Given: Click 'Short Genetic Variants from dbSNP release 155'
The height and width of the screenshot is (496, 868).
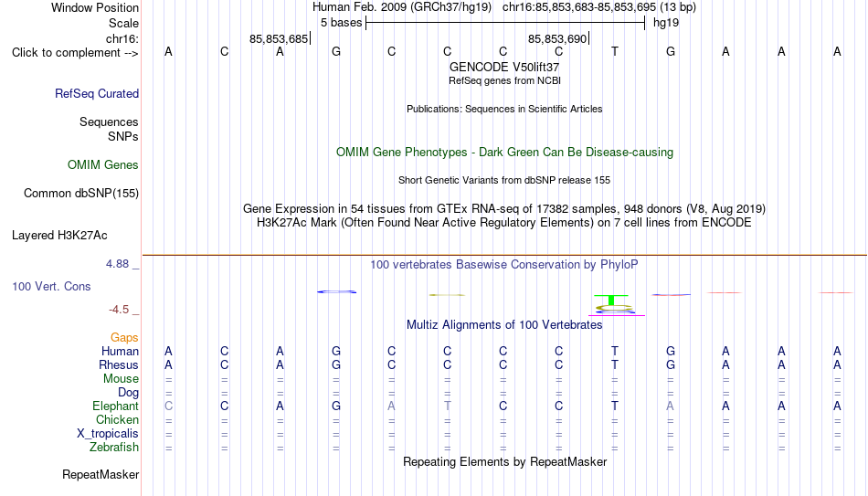Looking at the screenshot, I should pyautogui.click(x=504, y=181).
